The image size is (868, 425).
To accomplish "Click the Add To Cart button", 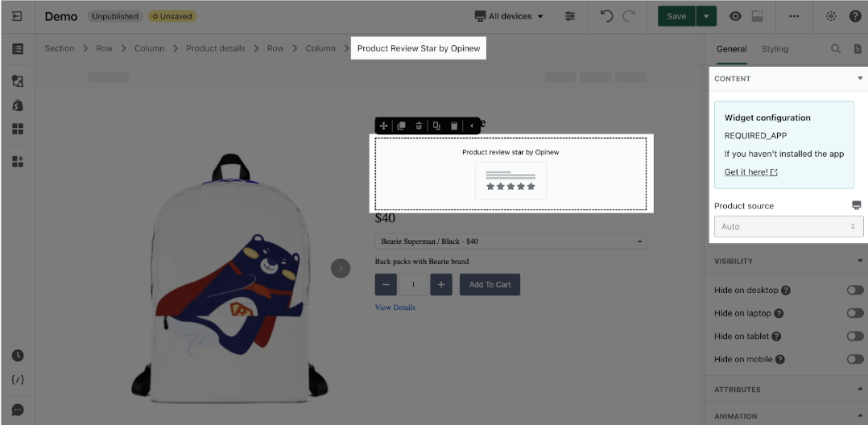I will [490, 284].
